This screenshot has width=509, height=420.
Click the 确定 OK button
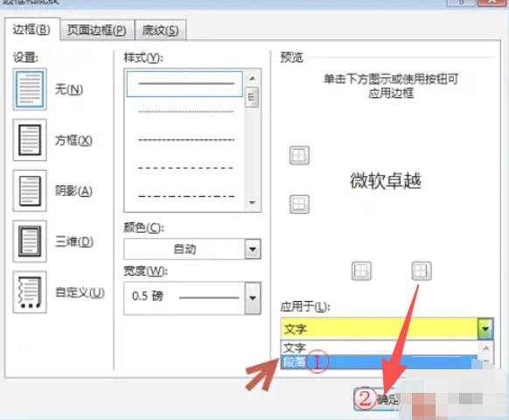[377, 399]
